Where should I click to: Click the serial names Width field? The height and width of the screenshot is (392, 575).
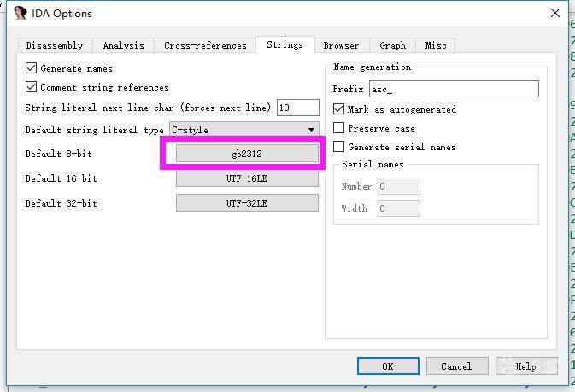[x=399, y=208]
